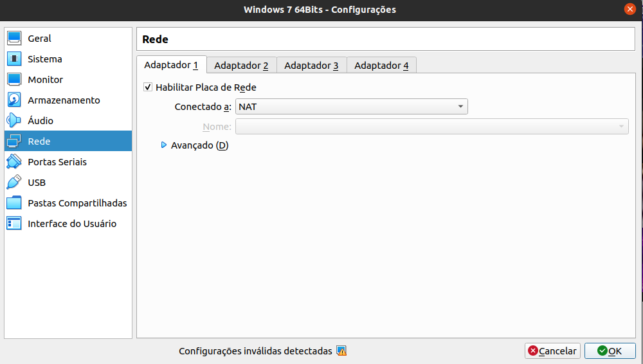The height and width of the screenshot is (364, 643).
Task: Click the 'Configurações inválidas detectadas' message
Action: [x=255, y=351]
